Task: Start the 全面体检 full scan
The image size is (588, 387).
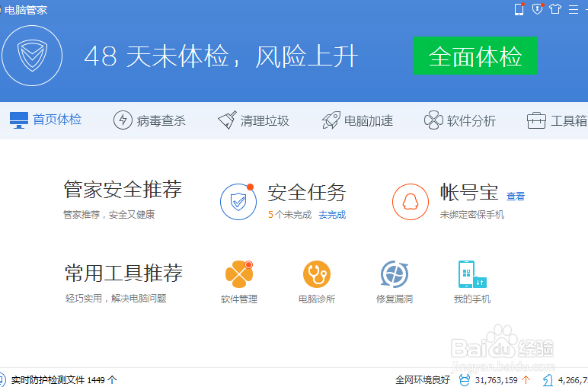Action: (475, 56)
